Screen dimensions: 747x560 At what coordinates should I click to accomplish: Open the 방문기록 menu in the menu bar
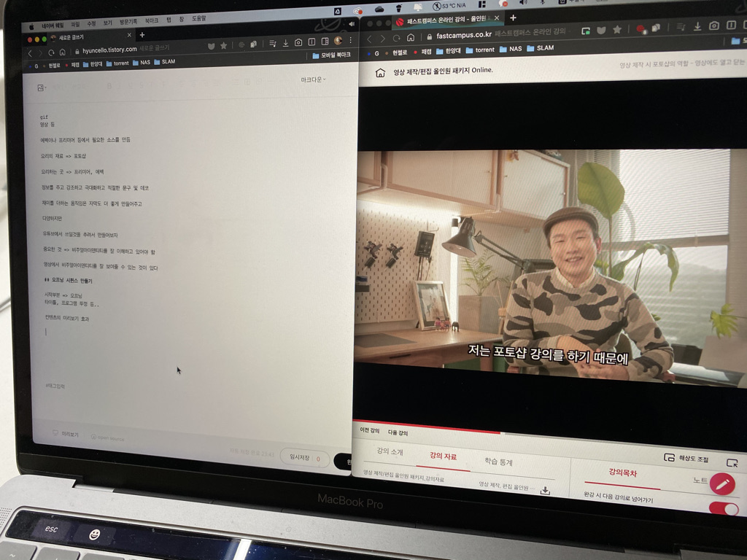click(128, 22)
